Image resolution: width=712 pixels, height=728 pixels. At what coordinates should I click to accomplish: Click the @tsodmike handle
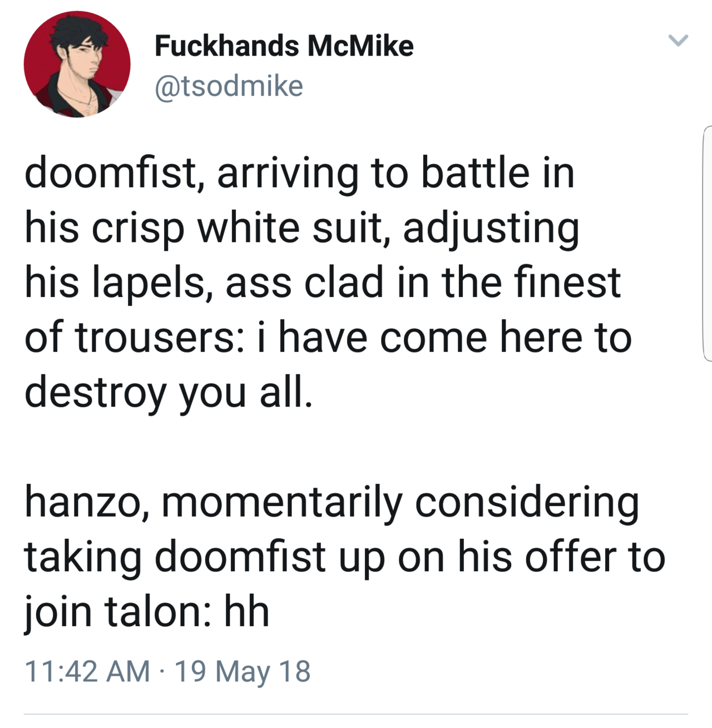pos(229,86)
